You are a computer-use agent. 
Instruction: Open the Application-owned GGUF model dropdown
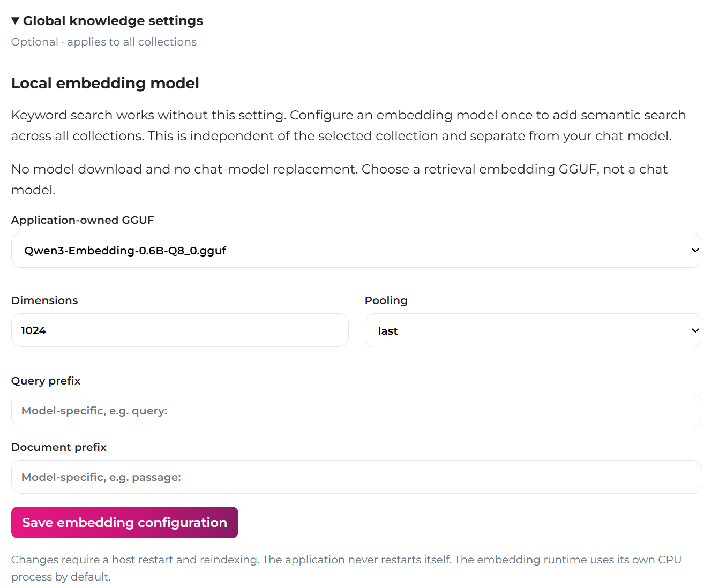click(x=357, y=251)
